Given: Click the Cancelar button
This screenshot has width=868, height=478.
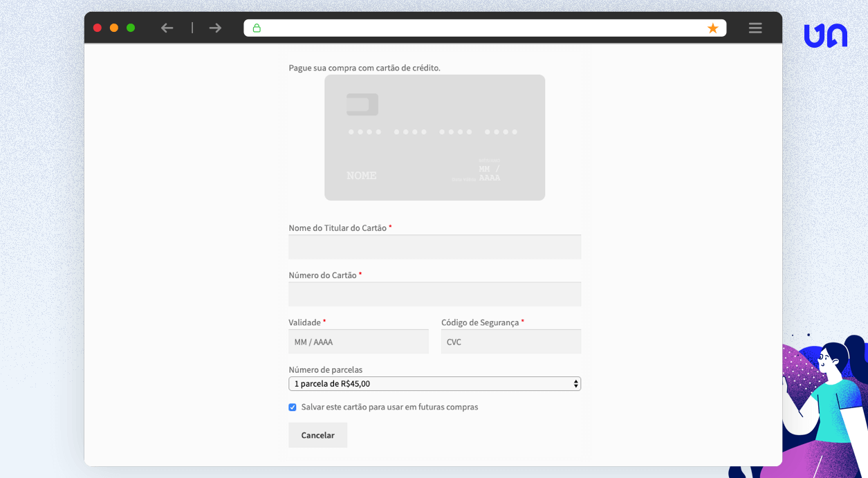Looking at the screenshot, I should [x=318, y=435].
